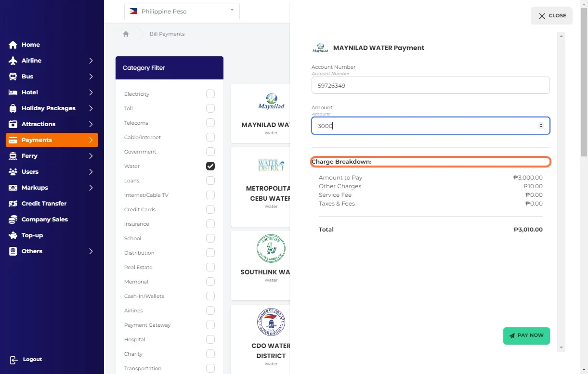Click the Amount field stepper arrows
The height and width of the screenshot is (374, 588).
(x=541, y=126)
